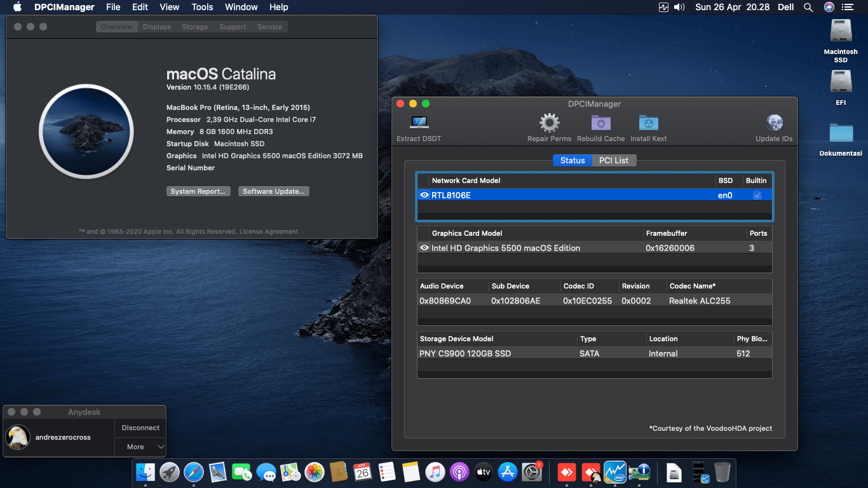868x488 pixels.
Task: Click the Software Update button
Action: [274, 191]
